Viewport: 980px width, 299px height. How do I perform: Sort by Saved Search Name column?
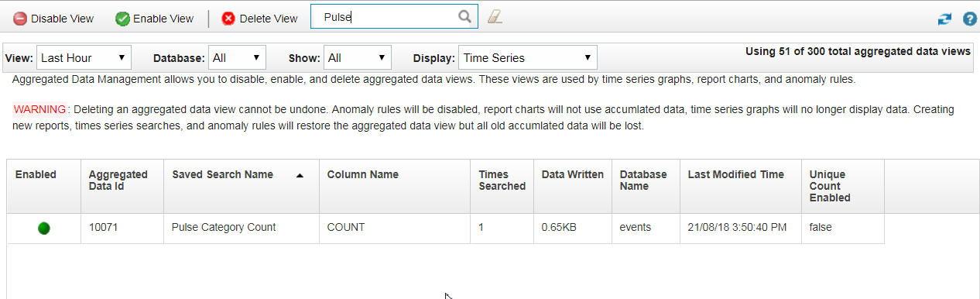[x=241, y=187]
